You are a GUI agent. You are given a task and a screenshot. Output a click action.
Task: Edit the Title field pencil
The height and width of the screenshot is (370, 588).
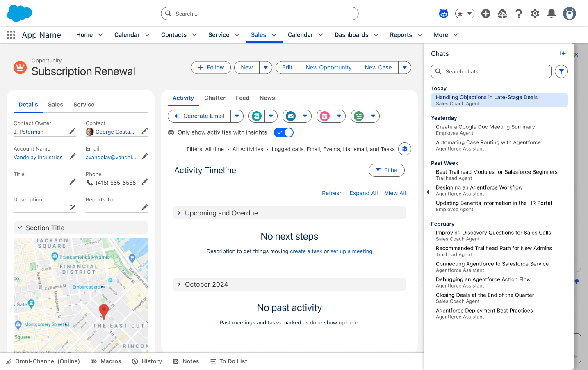pos(73,182)
